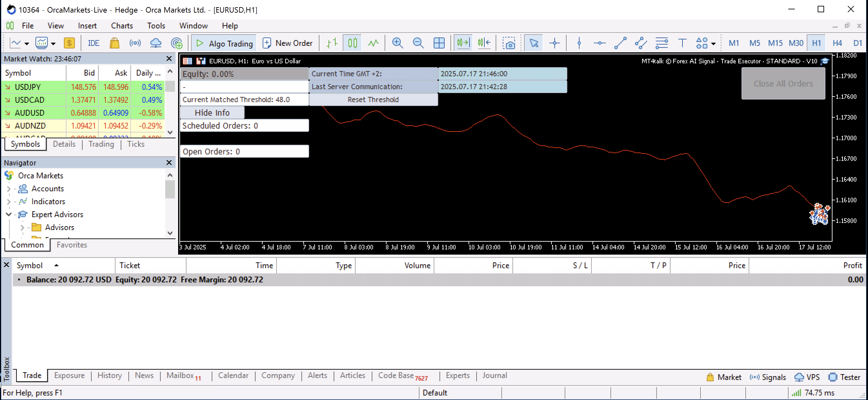Open the IDE MetaEditor

click(x=93, y=43)
